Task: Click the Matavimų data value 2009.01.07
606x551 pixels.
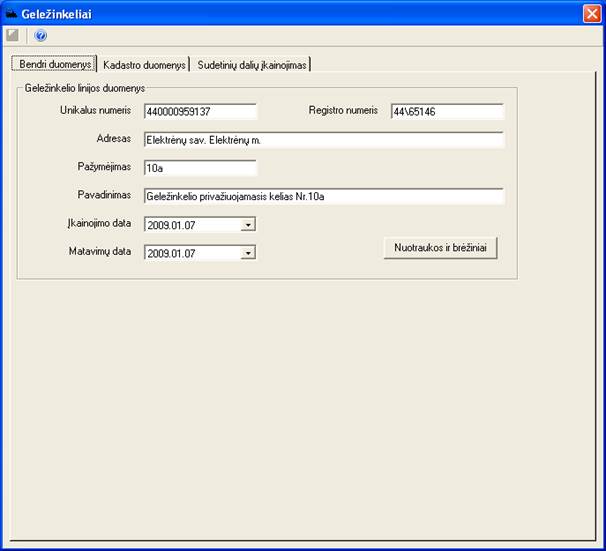Action: (171, 253)
